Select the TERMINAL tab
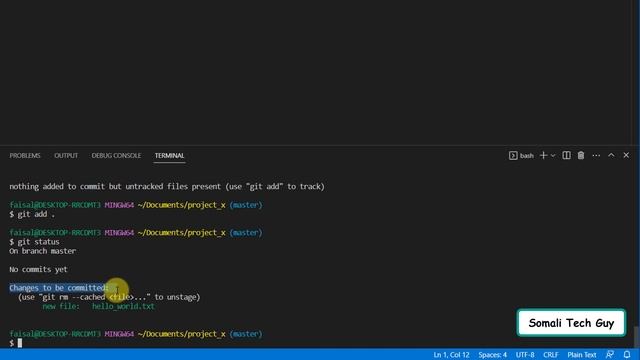Viewport: 640px width, 360px height. [169, 156]
